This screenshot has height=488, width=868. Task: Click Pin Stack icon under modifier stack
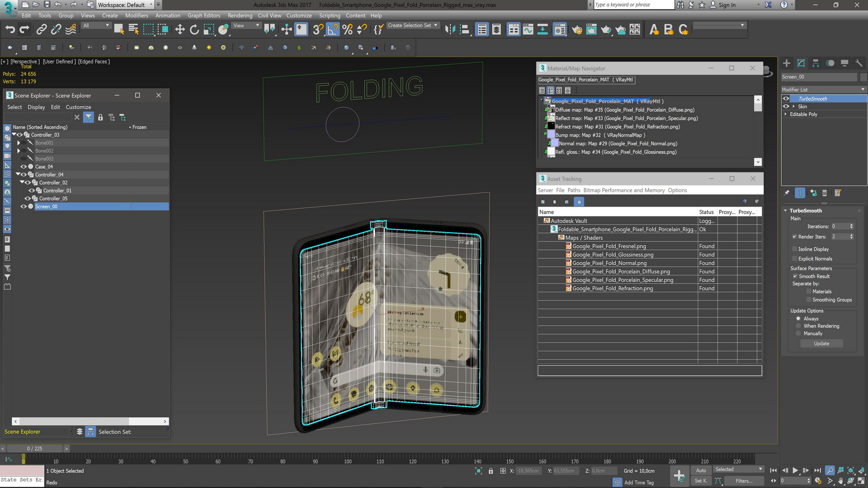click(x=787, y=193)
